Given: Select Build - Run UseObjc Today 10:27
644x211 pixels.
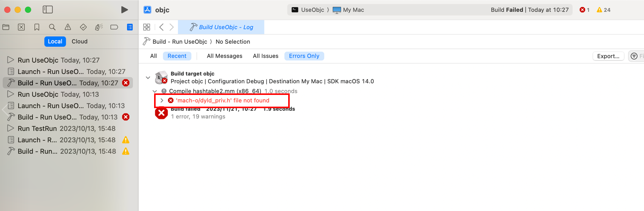Looking at the screenshot, I should pyautogui.click(x=68, y=83).
